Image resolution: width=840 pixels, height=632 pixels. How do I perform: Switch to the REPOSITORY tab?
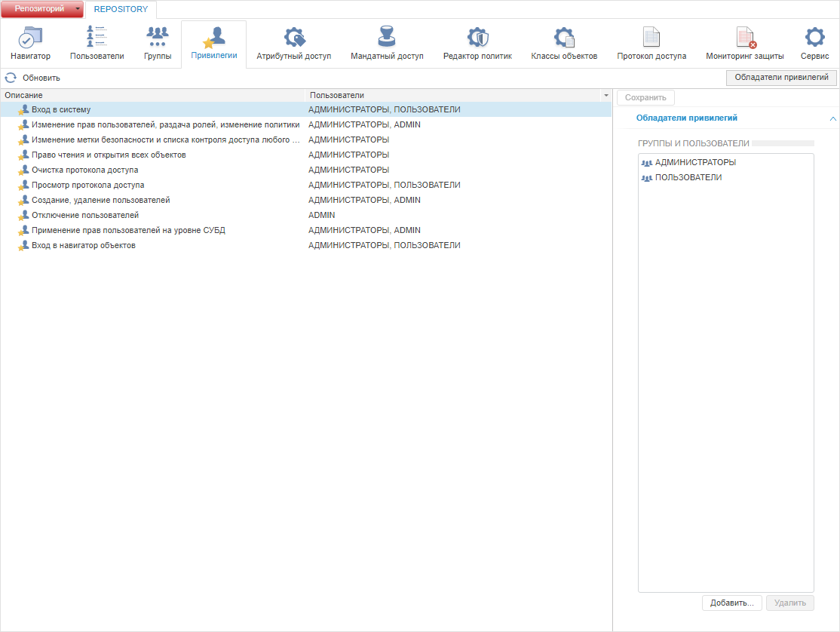pyautogui.click(x=121, y=9)
